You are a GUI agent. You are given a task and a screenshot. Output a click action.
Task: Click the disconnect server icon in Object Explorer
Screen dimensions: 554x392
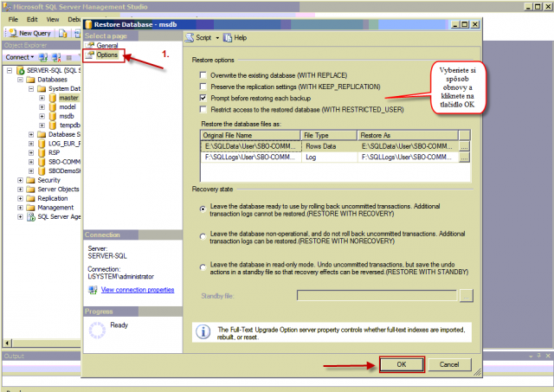(56, 57)
